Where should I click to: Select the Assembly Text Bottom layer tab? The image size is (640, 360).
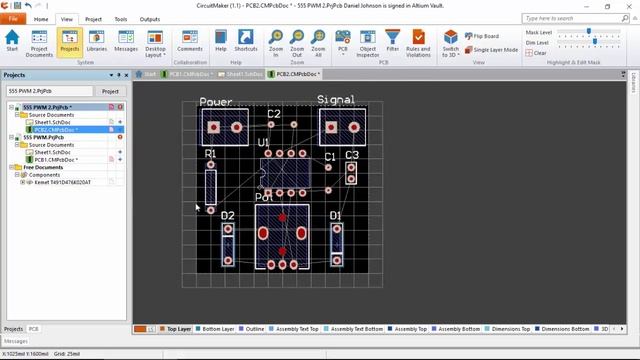(x=353, y=329)
